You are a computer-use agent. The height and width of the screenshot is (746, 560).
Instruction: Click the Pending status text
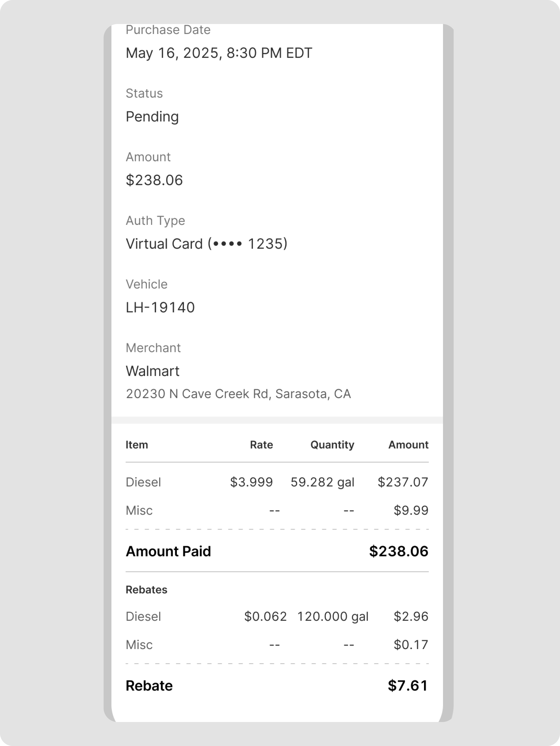click(152, 117)
